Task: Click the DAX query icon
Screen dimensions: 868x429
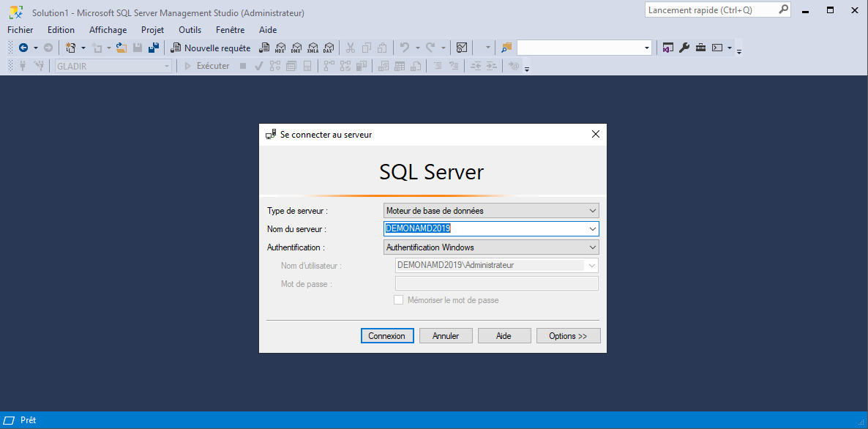Action: point(329,48)
